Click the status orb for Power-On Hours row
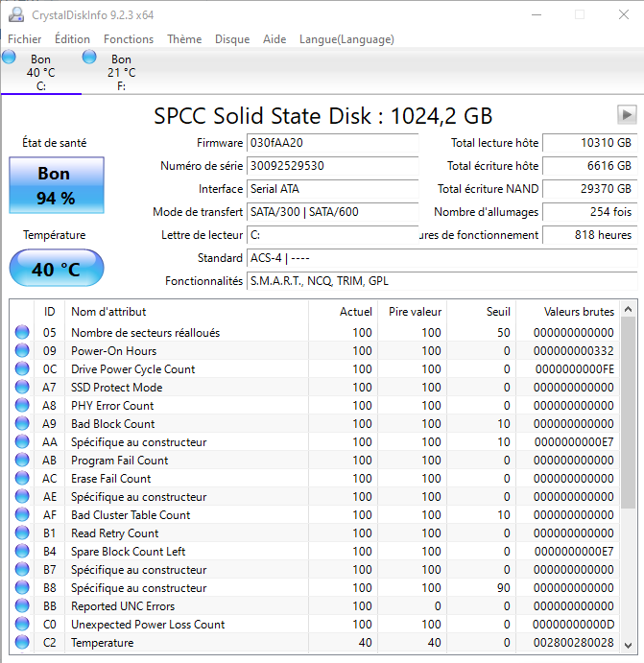The width and height of the screenshot is (644, 663). tap(22, 351)
